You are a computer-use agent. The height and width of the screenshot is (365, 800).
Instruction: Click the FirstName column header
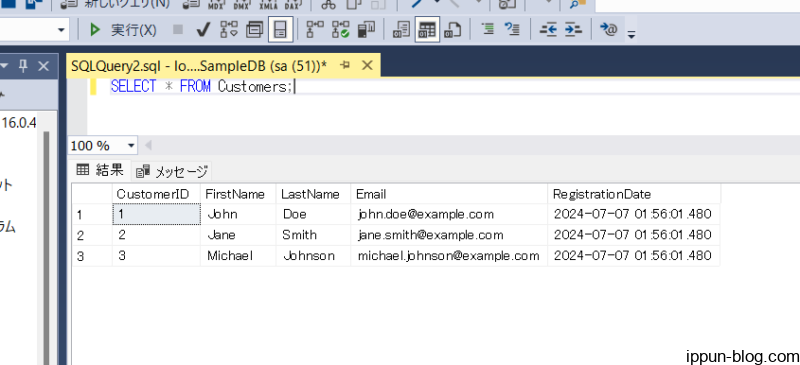click(238, 194)
